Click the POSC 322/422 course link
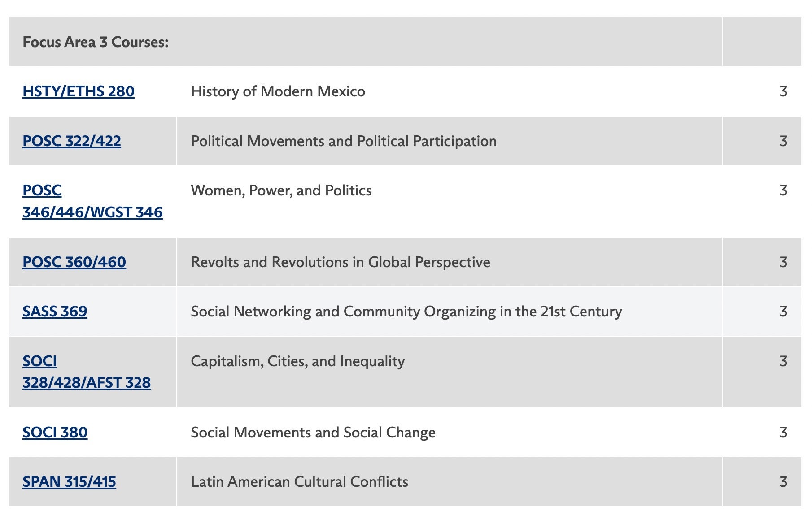This screenshot has width=812, height=515. [x=71, y=141]
